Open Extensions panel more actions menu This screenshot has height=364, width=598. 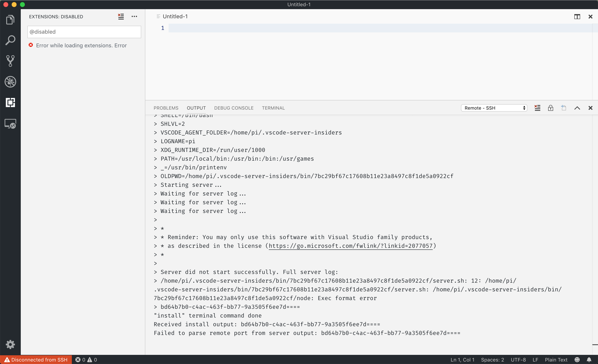click(x=134, y=16)
